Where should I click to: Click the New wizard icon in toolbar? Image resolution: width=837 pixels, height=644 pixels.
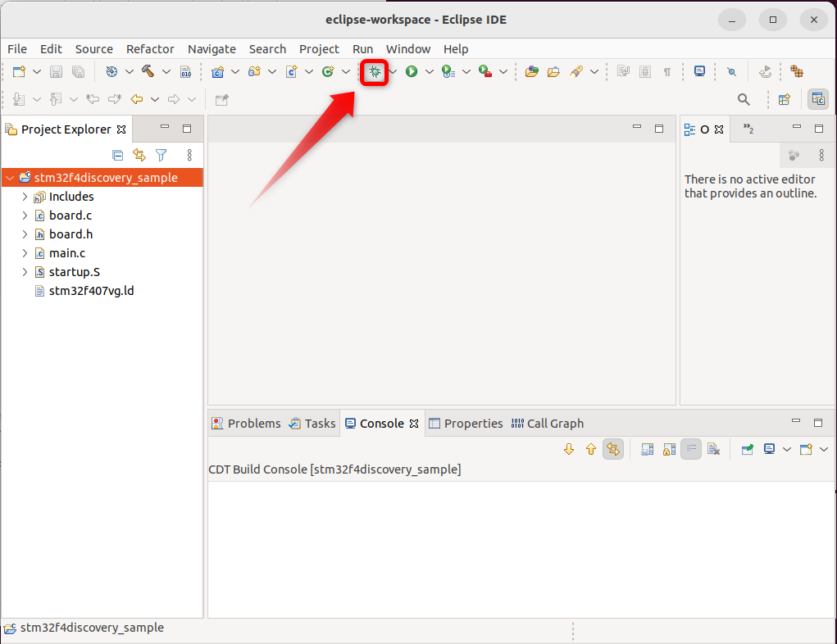click(19, 71)
